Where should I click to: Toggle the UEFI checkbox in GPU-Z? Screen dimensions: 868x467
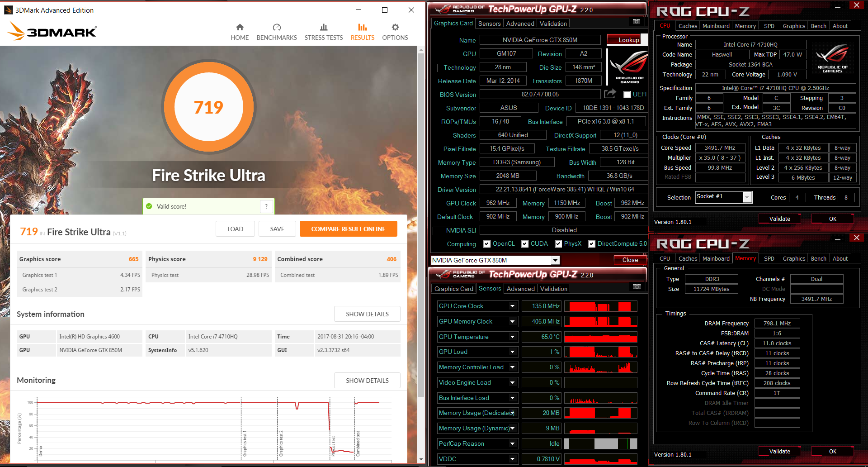click(x=627, y=95)
